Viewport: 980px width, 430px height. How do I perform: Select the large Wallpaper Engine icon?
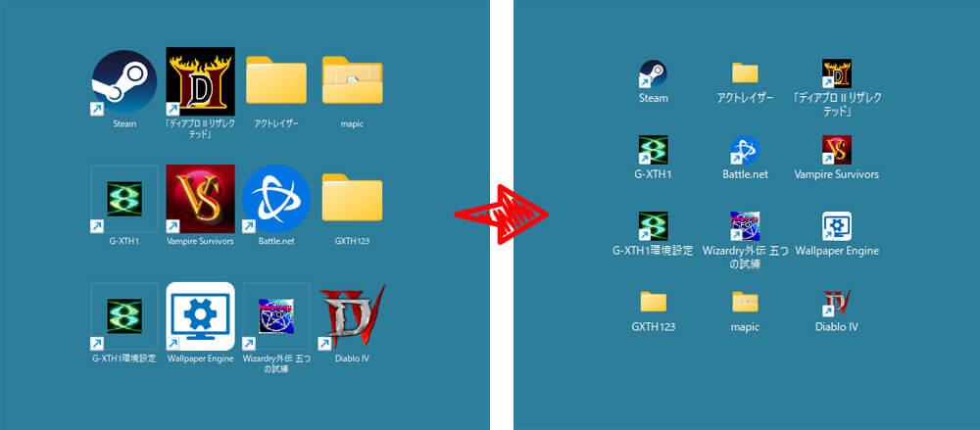coord(201,316)
